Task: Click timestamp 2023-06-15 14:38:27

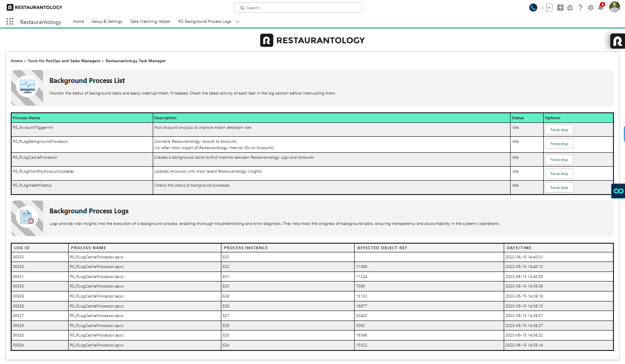Action: point(524,326)
